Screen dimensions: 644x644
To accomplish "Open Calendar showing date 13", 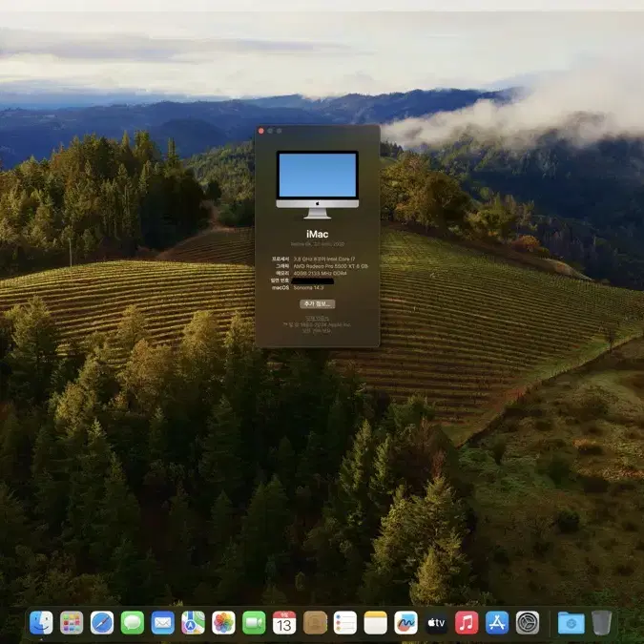I will 284,623.
